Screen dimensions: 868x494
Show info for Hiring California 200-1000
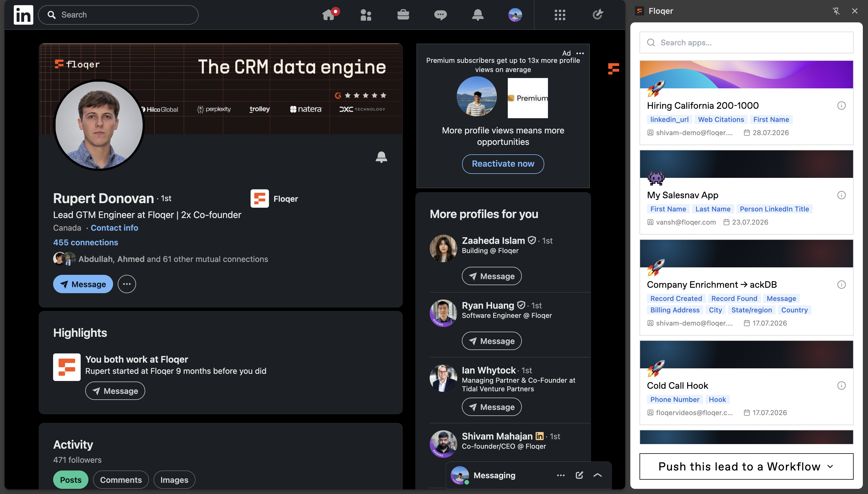pyautogui.click(x=841, y=106)
